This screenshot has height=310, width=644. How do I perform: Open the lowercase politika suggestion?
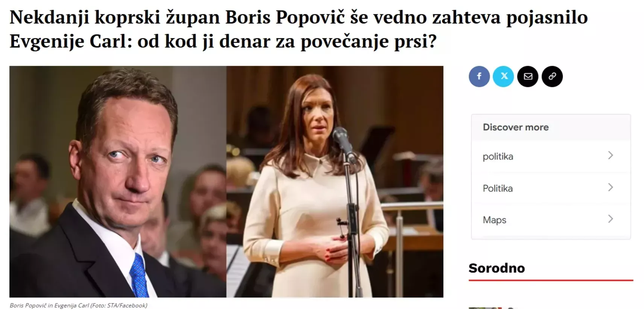coord(551,156)
